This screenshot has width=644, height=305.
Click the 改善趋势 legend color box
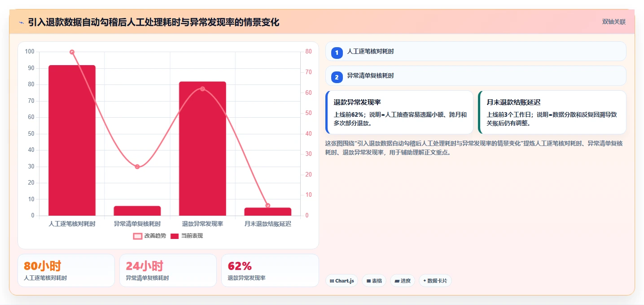pos(138,236)
